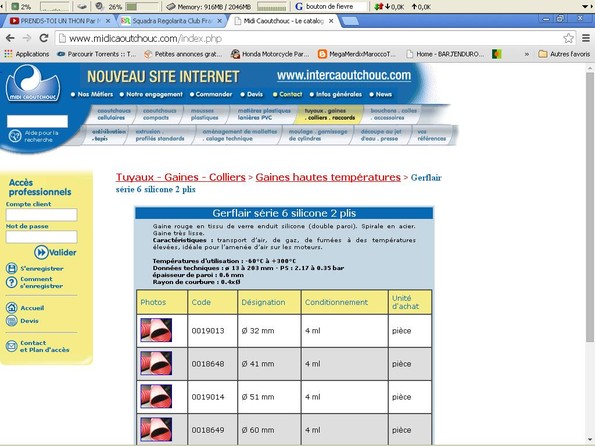The image size is (595, 446).
Task: Open the Ø 32 mm product thumbnail
Action: coord(156,330)
